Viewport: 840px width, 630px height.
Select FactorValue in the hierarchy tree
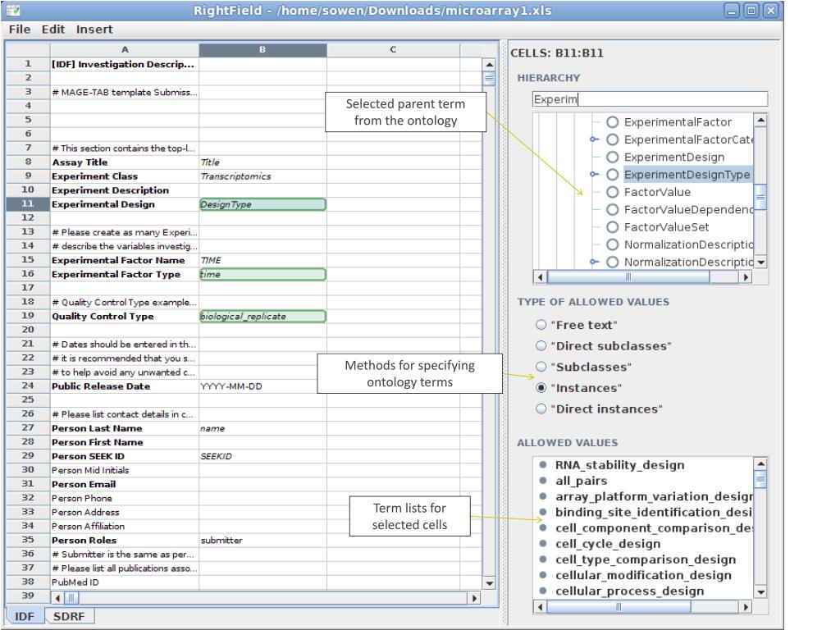point(657,192)
